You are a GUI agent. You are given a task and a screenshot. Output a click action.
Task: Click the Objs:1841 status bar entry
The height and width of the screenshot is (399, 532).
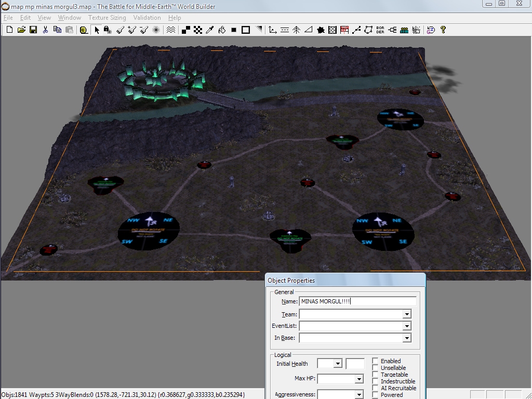14,395
